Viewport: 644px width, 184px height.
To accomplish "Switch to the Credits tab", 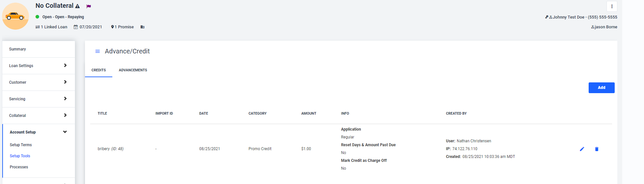I will (x=99, y=70).
